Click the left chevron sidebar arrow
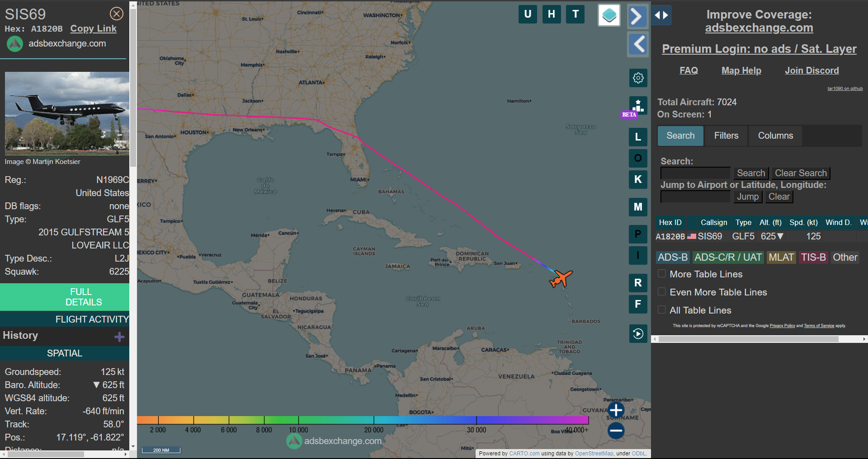 click(637, 44)
